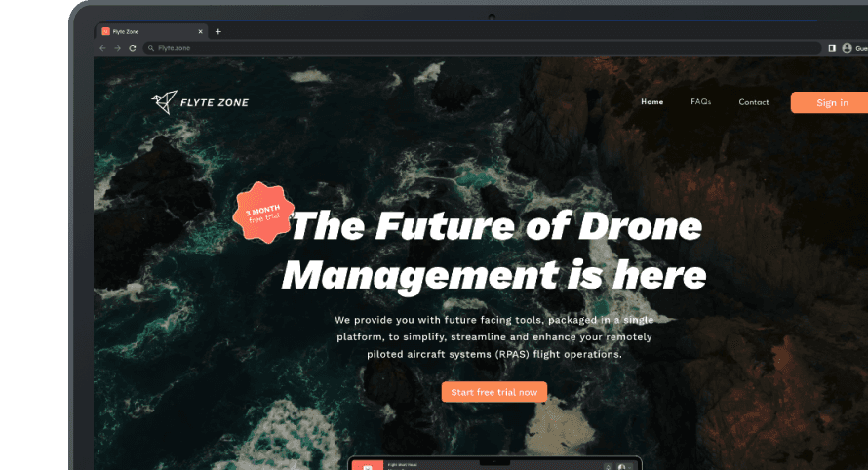Viewport: 868px width, 470px height.
Task: Click the Flyte.zone address bar
Action: [x=482, y=48]
